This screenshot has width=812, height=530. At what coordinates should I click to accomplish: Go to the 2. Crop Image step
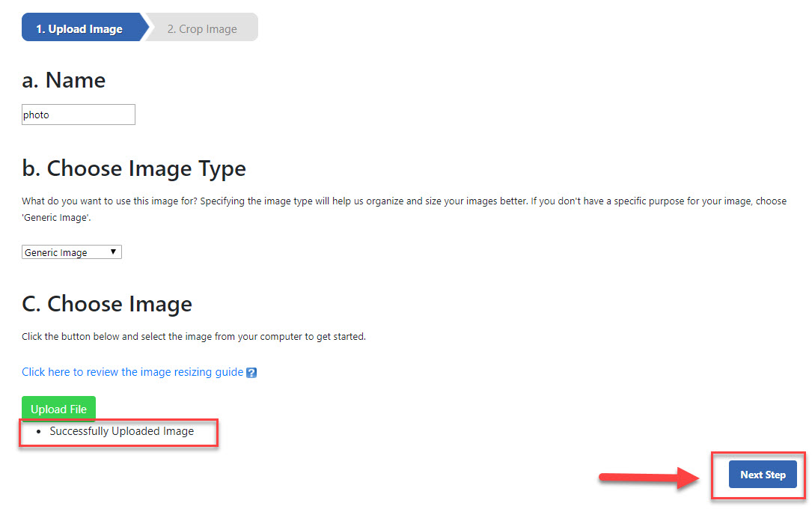pos(202,29)
